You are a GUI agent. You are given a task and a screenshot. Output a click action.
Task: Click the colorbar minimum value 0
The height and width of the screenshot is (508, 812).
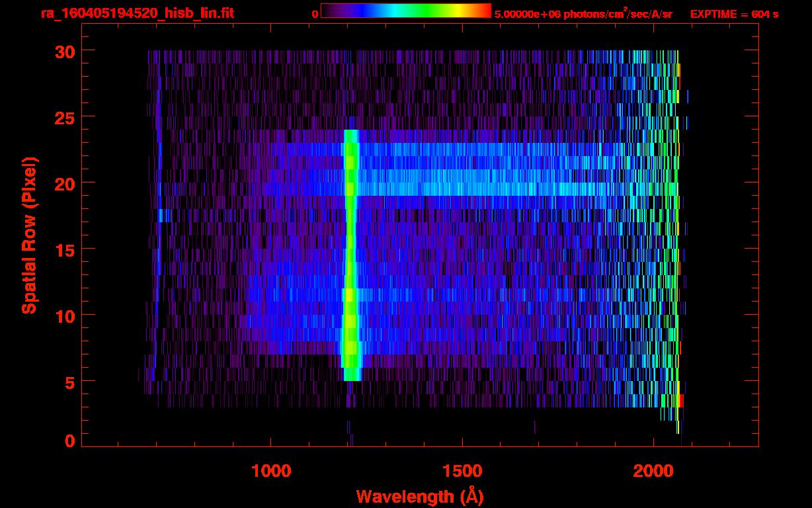[315, 14]
